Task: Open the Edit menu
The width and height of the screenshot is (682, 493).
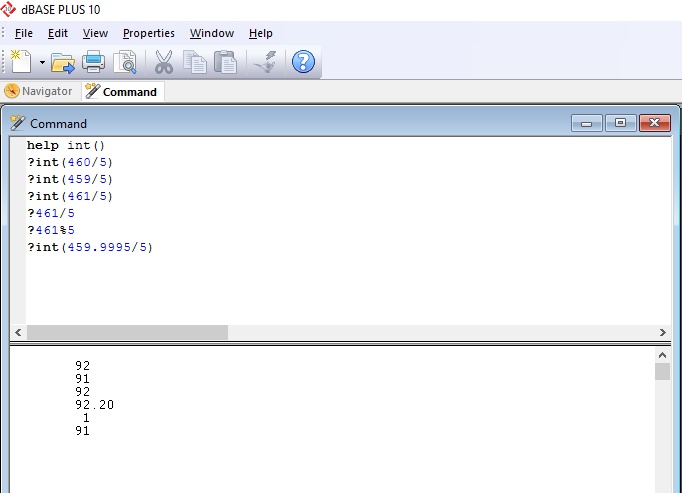Action: tap(58, 33)
